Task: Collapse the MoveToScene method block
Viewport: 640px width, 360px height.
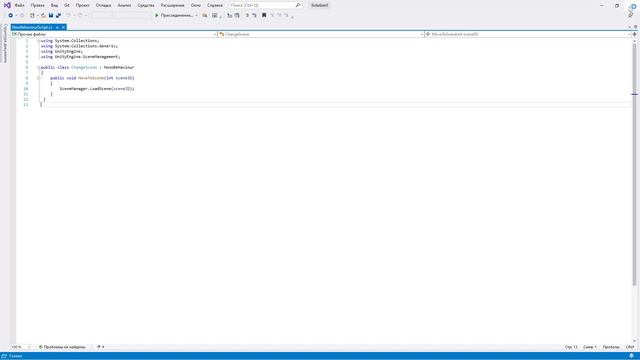Action: (38, 78)
